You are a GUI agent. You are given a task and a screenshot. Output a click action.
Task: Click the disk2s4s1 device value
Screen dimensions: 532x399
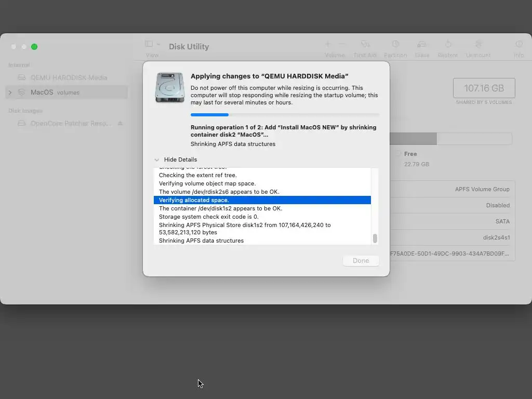pos(496,237)
